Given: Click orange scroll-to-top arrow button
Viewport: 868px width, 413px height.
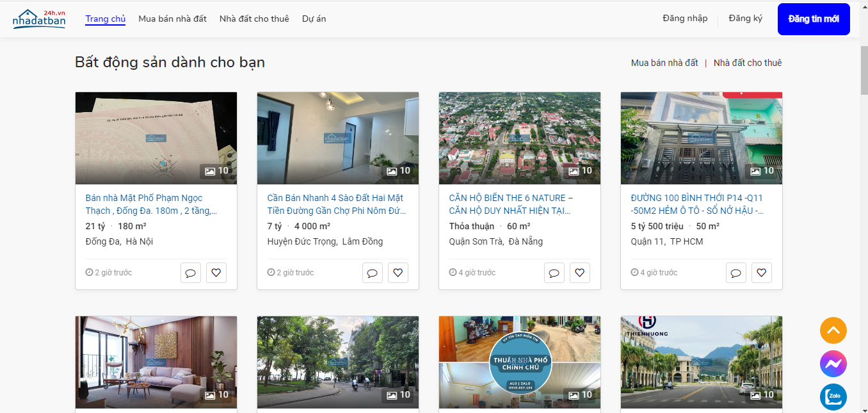Looking at the screenshot, I should [833, 330].
